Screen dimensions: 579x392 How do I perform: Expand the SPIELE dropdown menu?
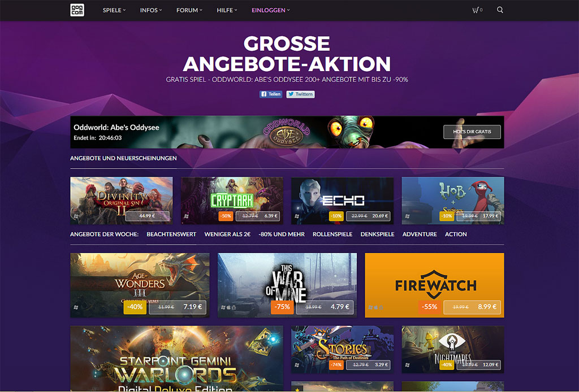click(114, 10)
